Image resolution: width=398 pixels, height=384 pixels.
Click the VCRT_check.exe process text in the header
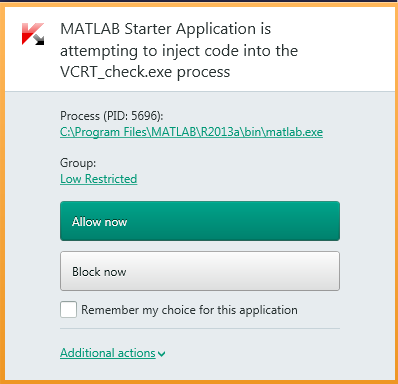[145, 72]
